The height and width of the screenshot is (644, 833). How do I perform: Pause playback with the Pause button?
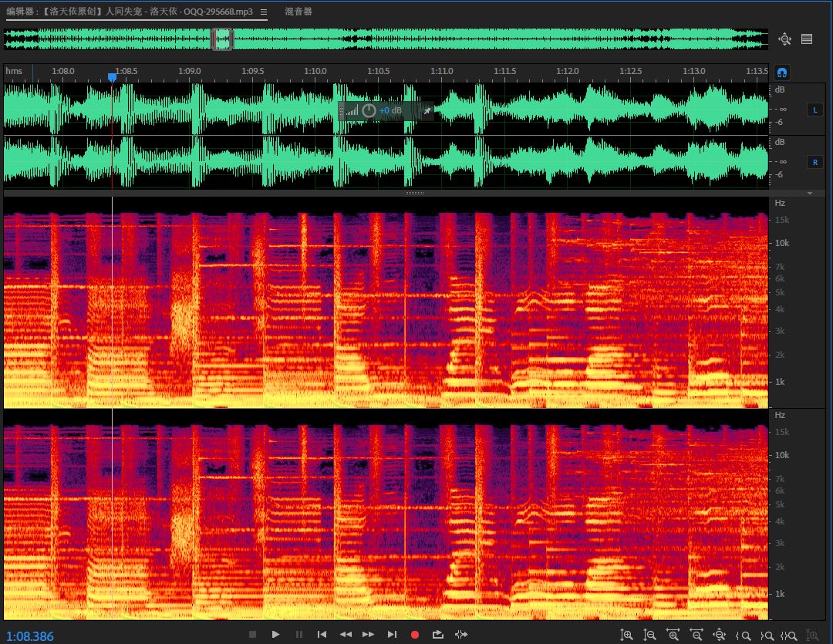coord(299,635)
